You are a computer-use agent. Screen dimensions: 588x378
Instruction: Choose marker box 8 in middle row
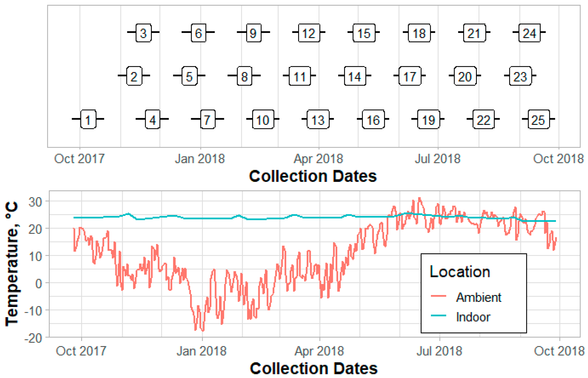click(x=244, y=76)
